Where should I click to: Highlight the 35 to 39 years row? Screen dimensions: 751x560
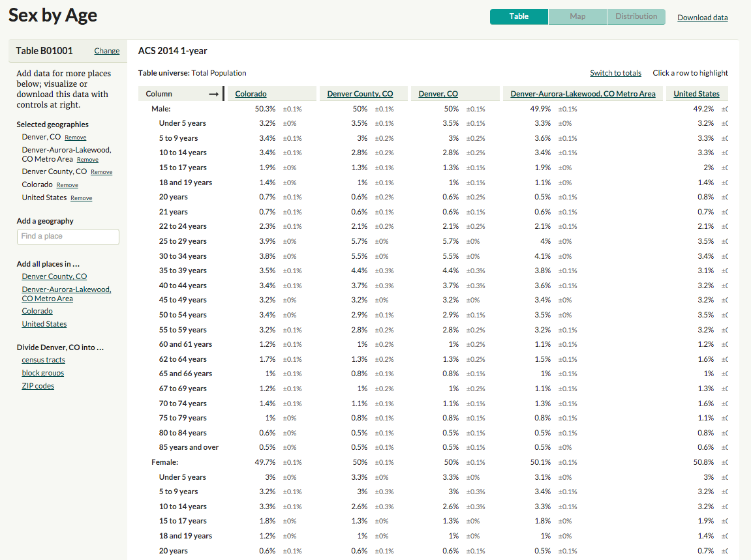click(x=433, y=271)
